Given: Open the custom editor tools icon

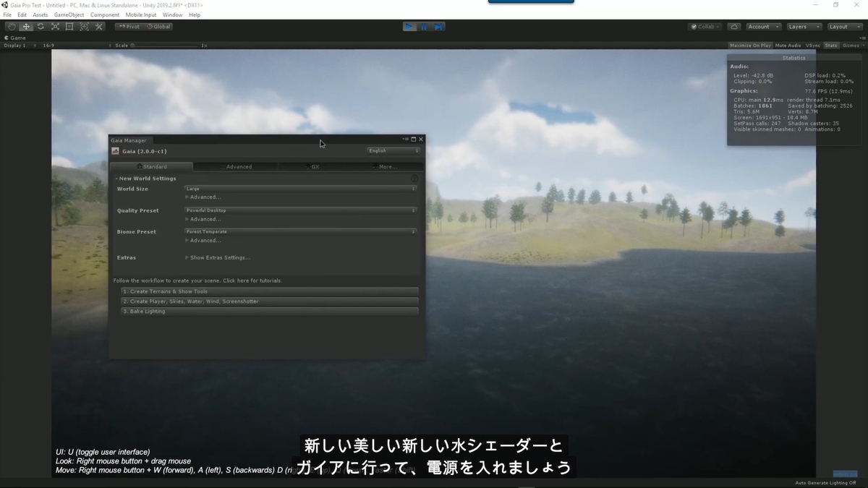Looking at the screenshot, I should (x=99, y=27).
